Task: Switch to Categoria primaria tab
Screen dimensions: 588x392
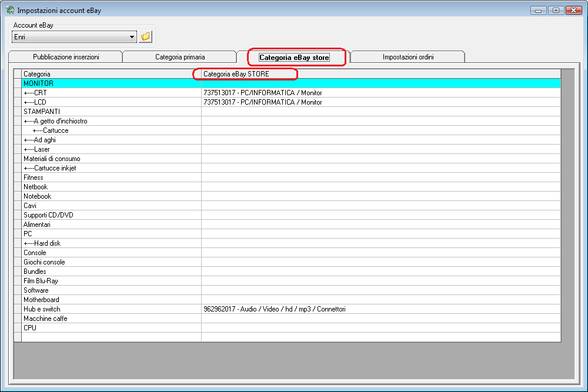Action: (x=180, y=57)
